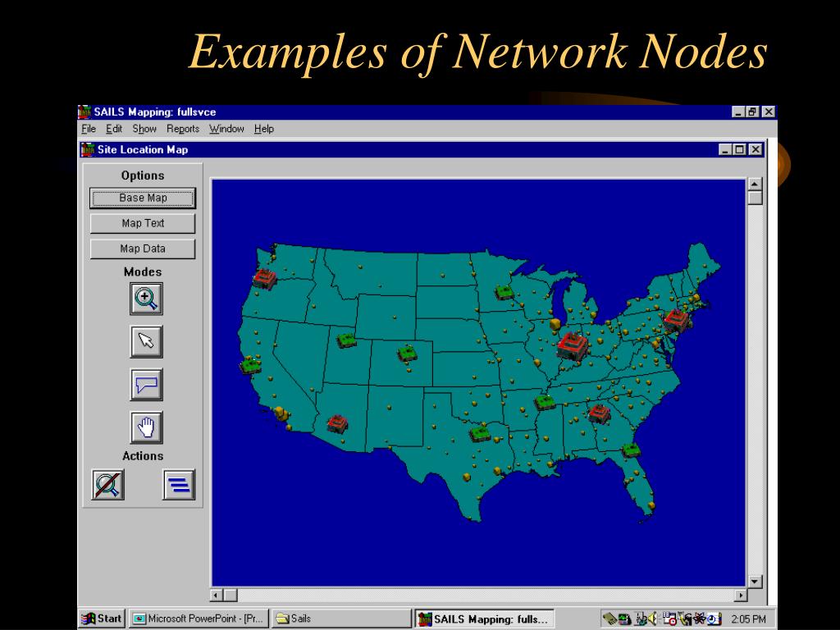
Task: Click the vertical scrollbar thumb
Action: click(755, 198)
